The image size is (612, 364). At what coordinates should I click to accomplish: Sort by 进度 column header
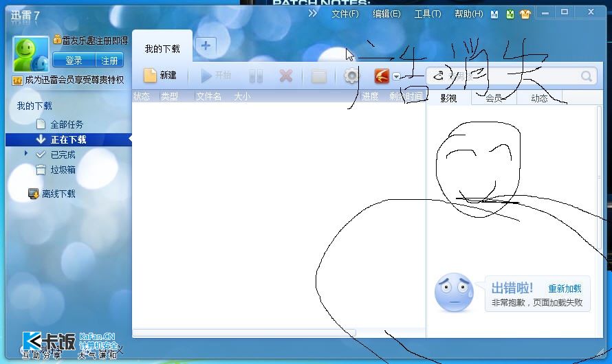point(370,96)
